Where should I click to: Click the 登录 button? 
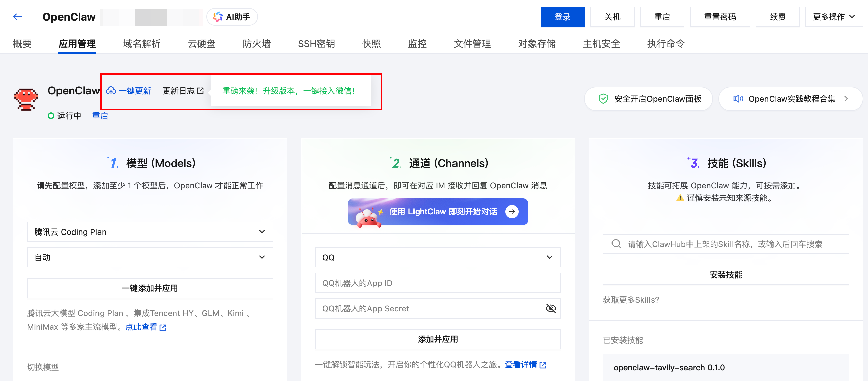coord(562,16)
